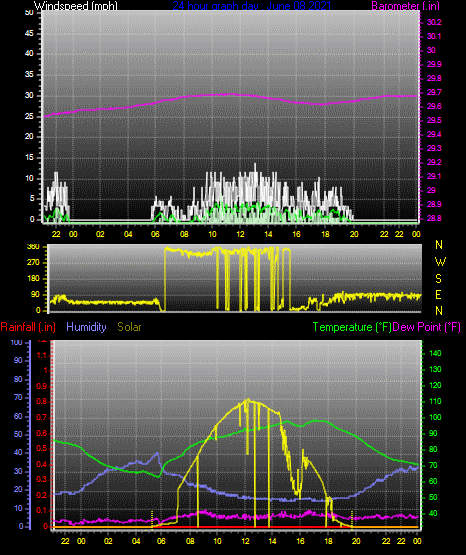466x555 pixels.
Task: Click the Windspeed (mph) chart title
Action: pyautogui.click(x=75, y=6)
